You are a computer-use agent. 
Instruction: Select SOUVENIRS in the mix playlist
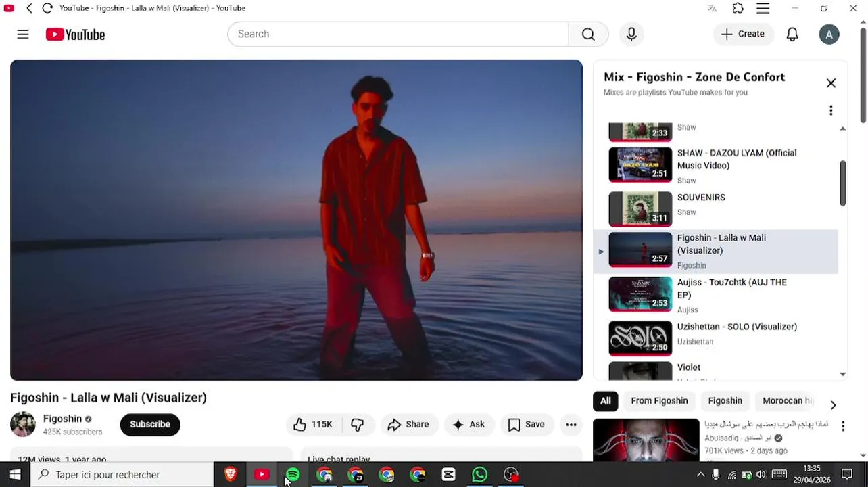click(x=716, y=208)
